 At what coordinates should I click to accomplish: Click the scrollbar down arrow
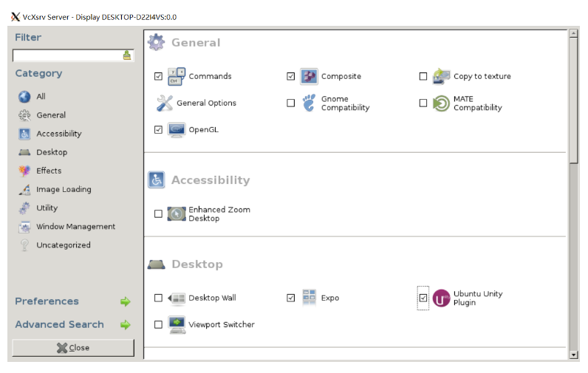[x=573, y=355]
